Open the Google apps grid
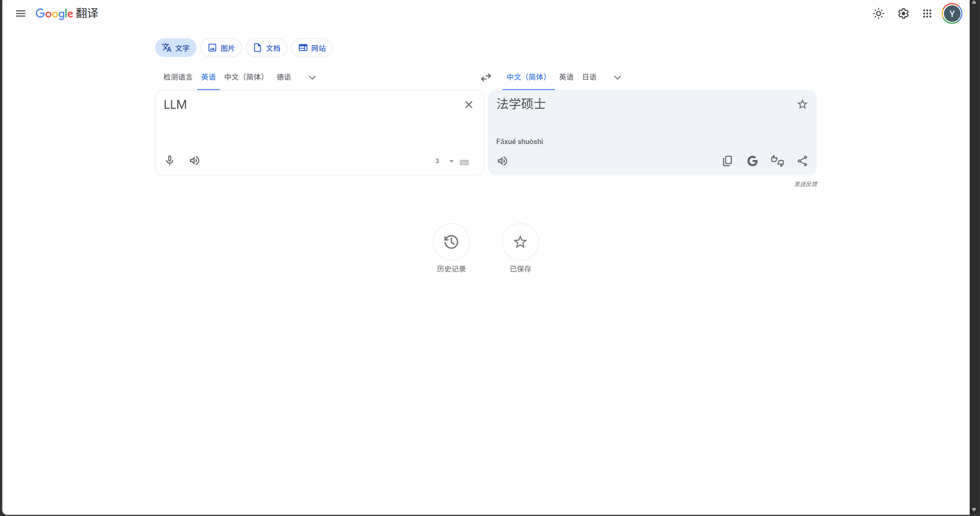The image size is (980, 516). pyautogui.click(x=927, y=14)
